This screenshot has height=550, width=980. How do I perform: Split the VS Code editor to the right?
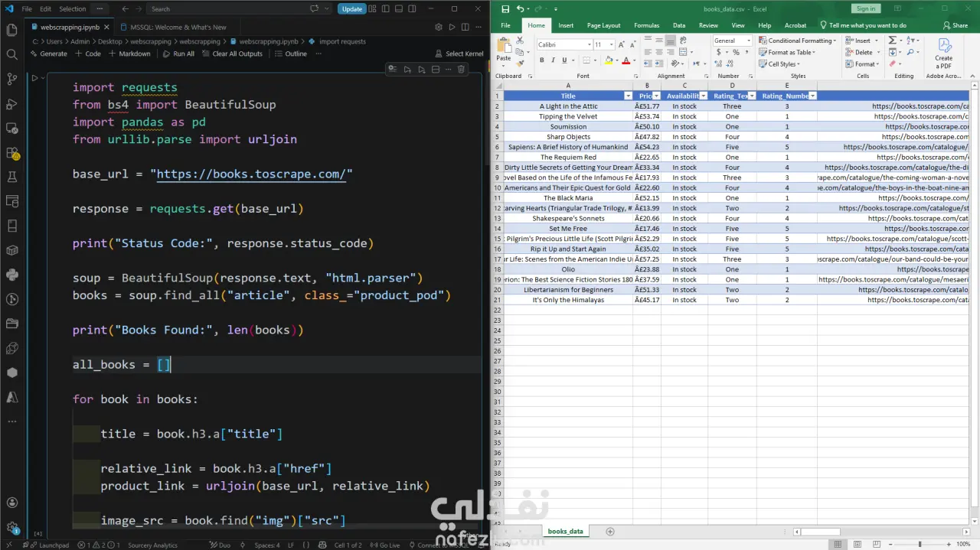coord(465,27)
